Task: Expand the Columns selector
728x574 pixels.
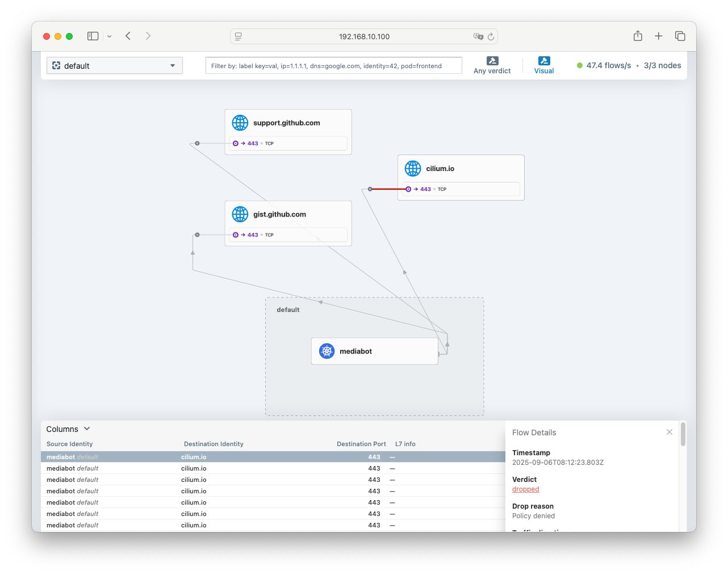Action: click(68, 429)
